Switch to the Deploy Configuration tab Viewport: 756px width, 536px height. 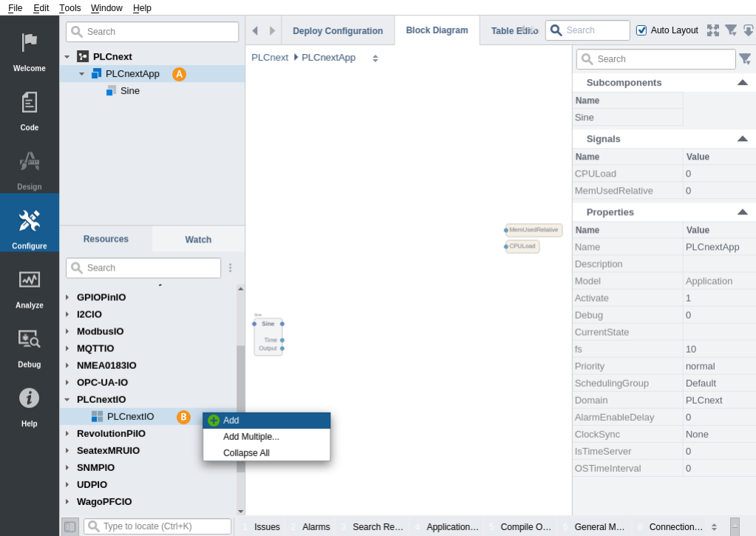(338, 31)
